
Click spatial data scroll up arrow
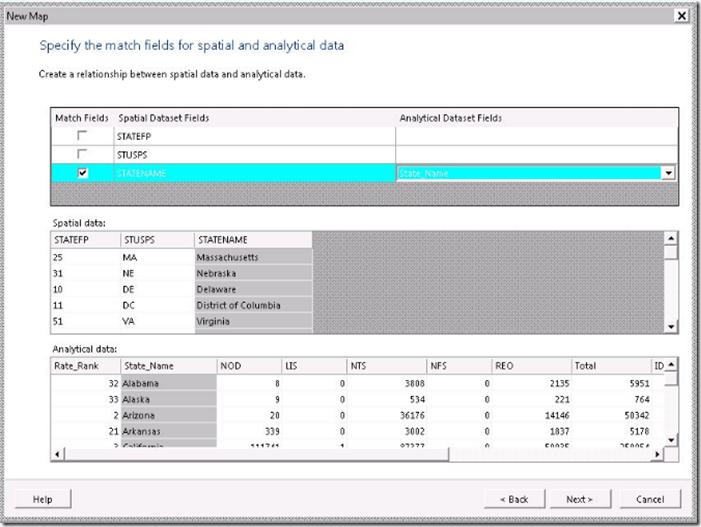tap(671, 238)
